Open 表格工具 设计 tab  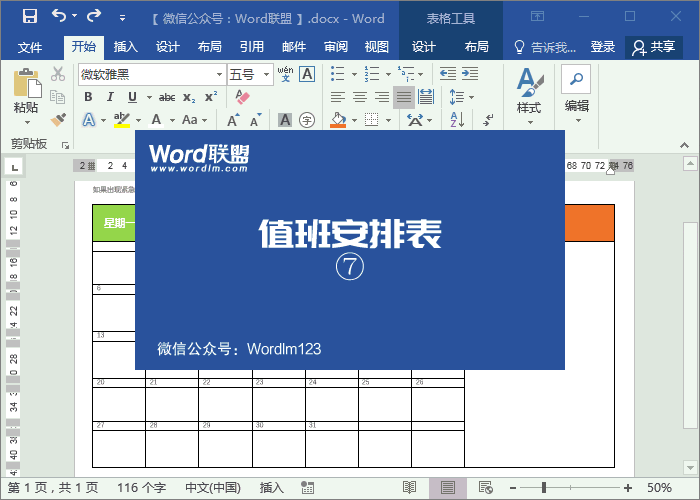point(423,47)
